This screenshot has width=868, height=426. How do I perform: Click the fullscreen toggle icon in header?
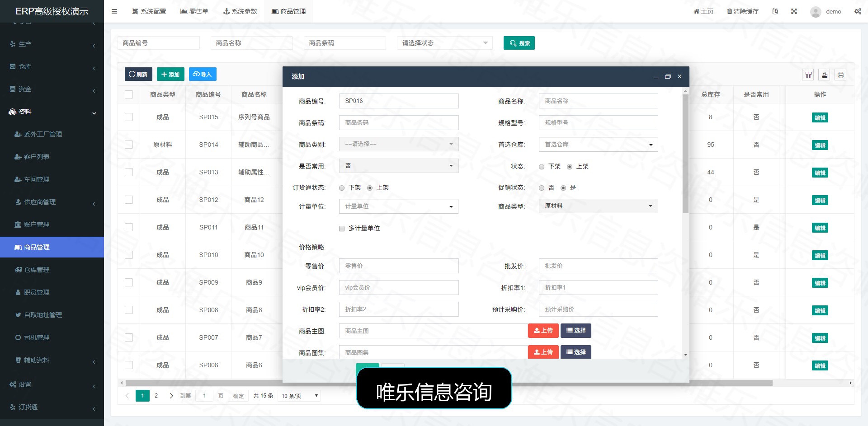tap(794, 11)
